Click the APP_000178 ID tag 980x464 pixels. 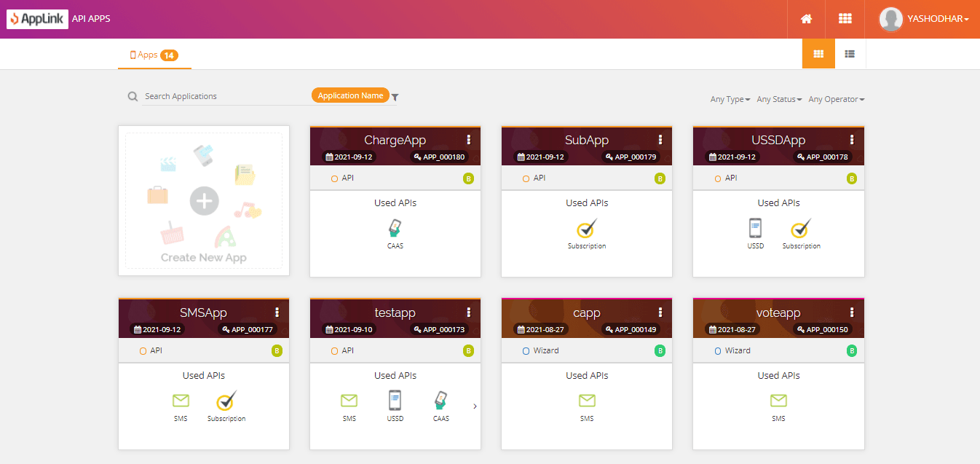tap(821, 157)
